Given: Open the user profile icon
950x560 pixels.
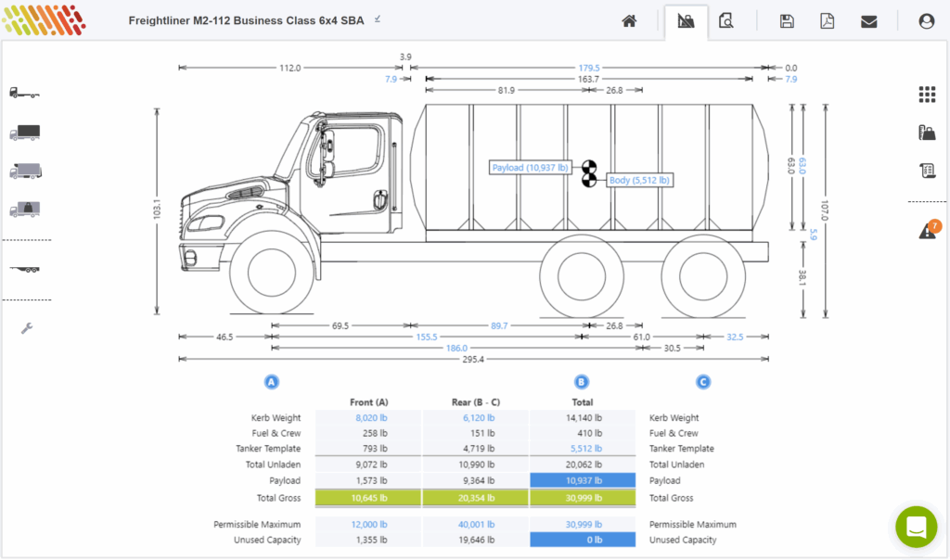Looking at the screenshot, I should point(927,21).
